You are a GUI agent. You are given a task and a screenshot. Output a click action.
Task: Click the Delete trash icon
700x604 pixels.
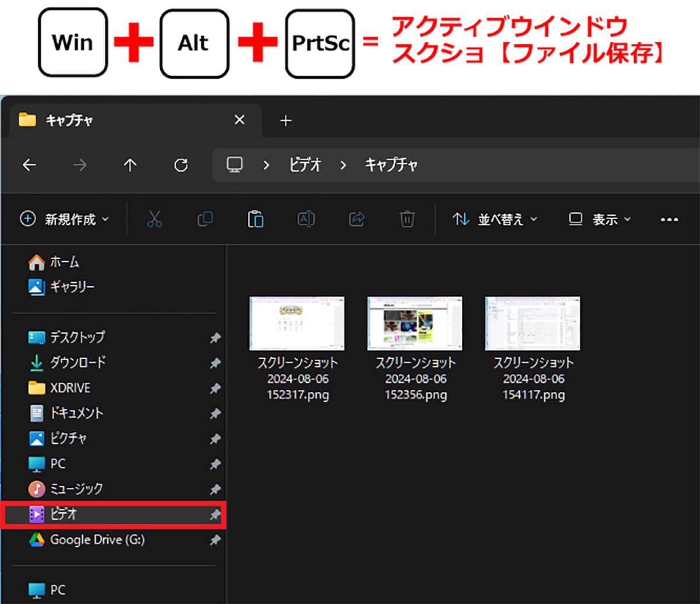407,219
